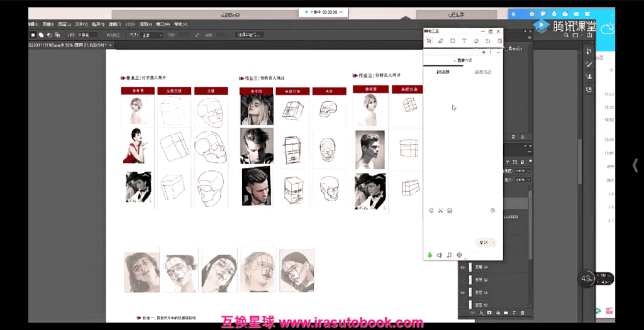The width and height of the screenshot is (644, 330).
Task: Switch to the 讨论区 tab in the chat panel
Action: (443, 72)
